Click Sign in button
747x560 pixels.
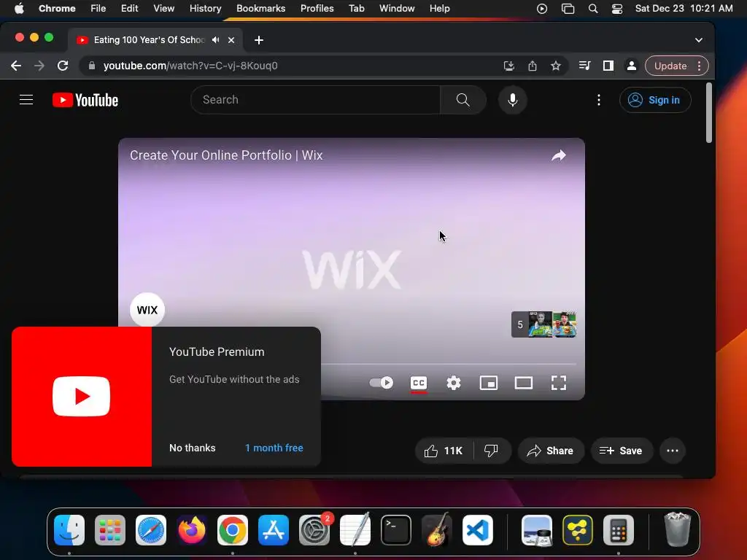coord(655,100)
